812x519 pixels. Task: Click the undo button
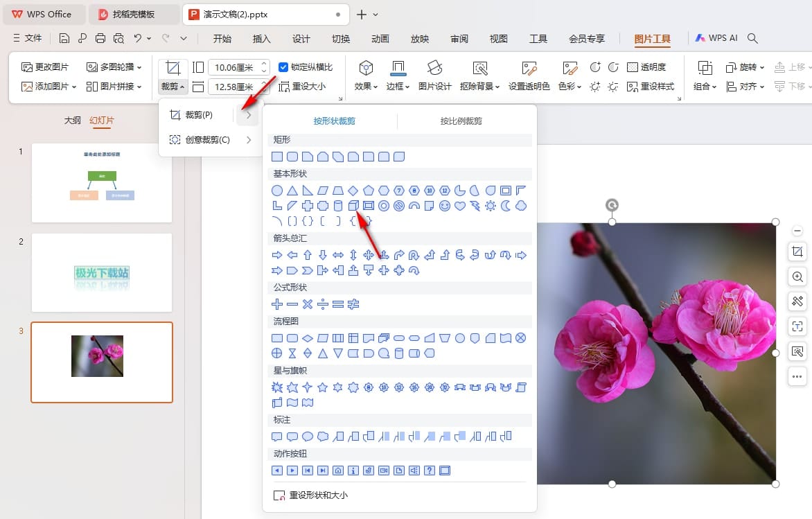[137, 38]
